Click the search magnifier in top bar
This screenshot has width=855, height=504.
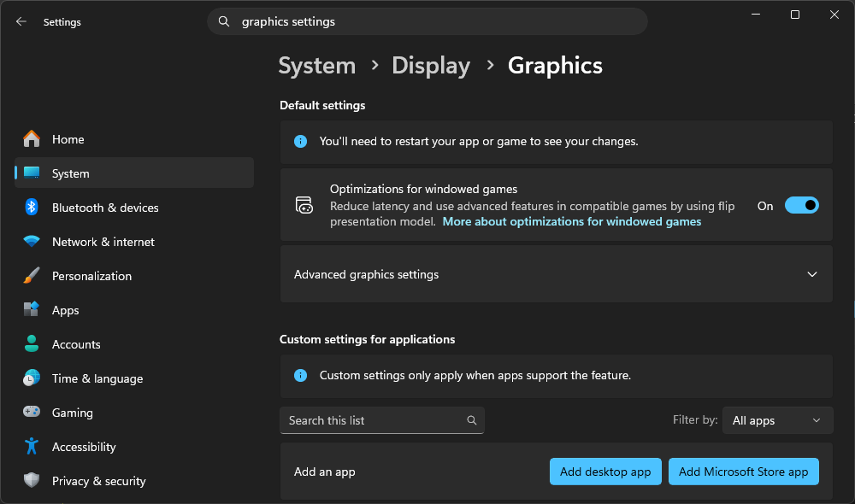coord(223,22)
